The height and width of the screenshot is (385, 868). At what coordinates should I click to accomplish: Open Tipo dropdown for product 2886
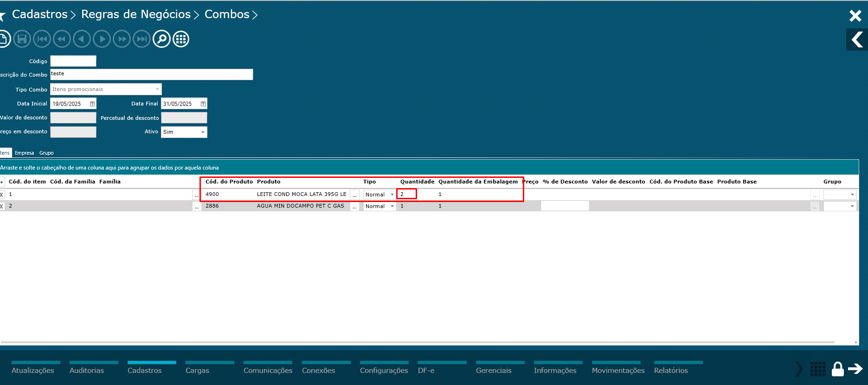pyautogui.click(x=392, y=206)
